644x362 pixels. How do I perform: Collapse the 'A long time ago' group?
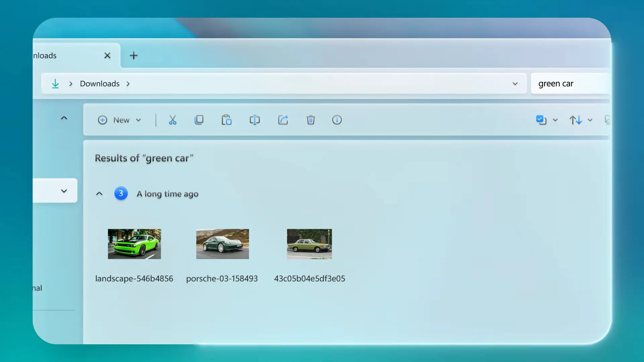[x=99, y=193]
